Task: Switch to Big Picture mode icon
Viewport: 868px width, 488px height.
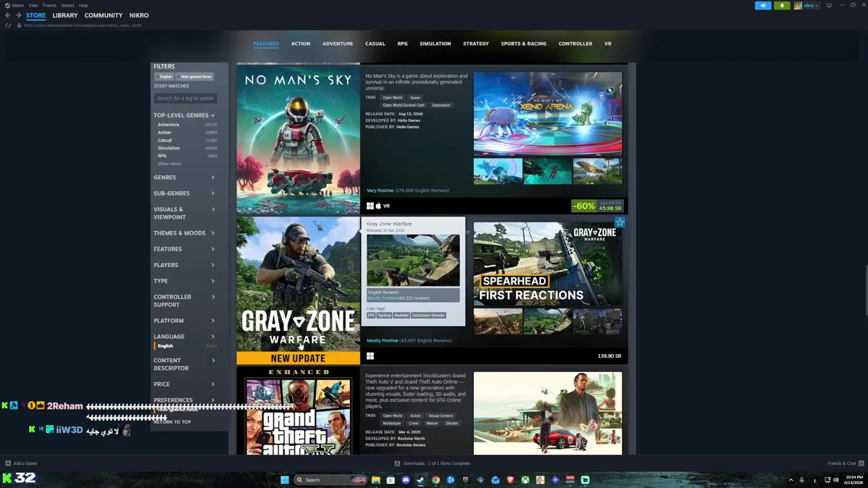Action: click(829, 5)
